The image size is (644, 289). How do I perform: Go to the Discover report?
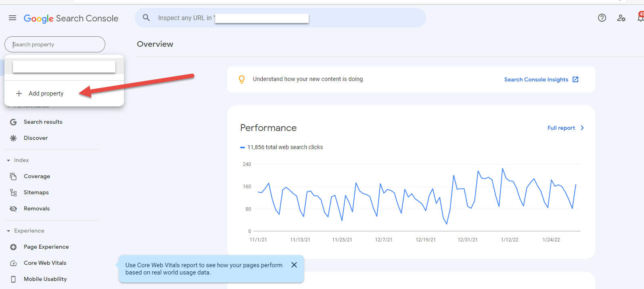point(36,138)
